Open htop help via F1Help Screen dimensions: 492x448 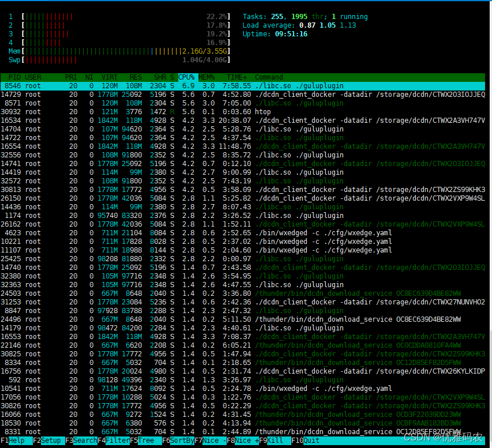click(14, 440)
